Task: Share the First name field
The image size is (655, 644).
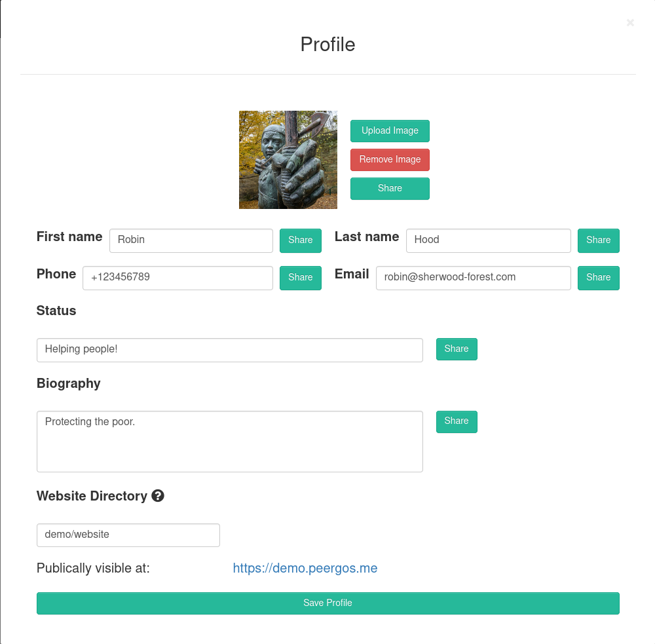Action: point(301,240)
